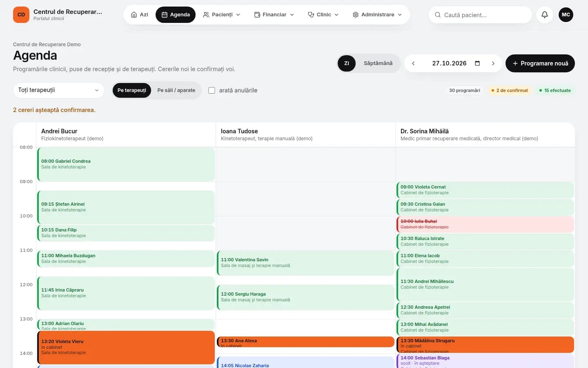Image resolution: width=588 pixels, height=368 pixels.
Task: Click the search magnifier icon
Action: [x=437, y=15]
